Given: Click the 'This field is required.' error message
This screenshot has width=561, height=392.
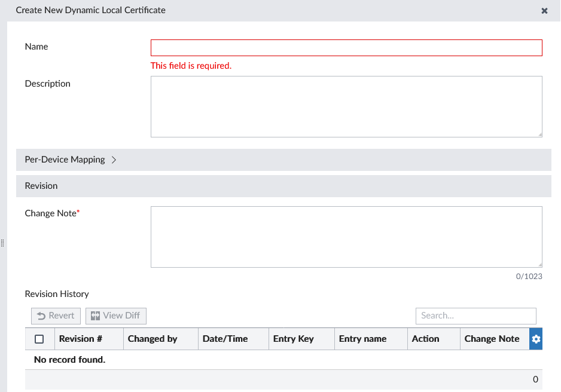Looking at the screenshot, I should pos(191,66).
